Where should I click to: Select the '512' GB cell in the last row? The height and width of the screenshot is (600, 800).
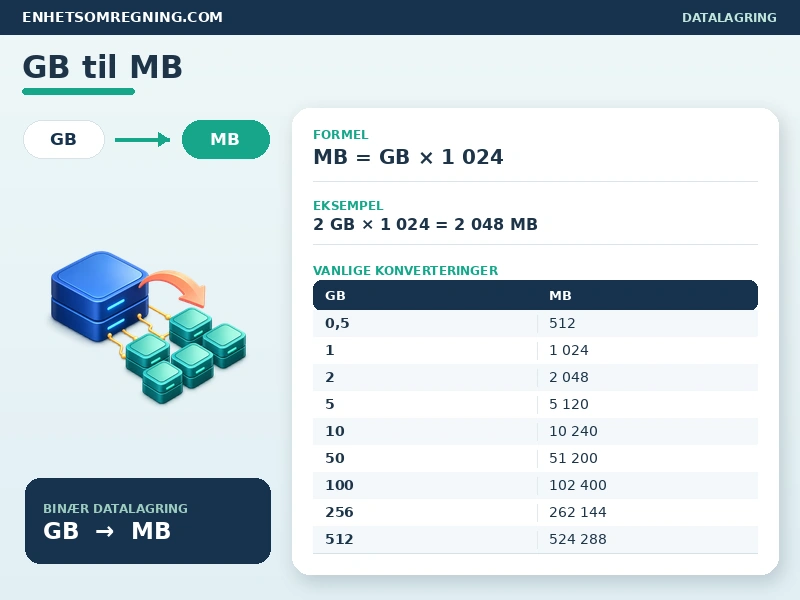point(339,539)
